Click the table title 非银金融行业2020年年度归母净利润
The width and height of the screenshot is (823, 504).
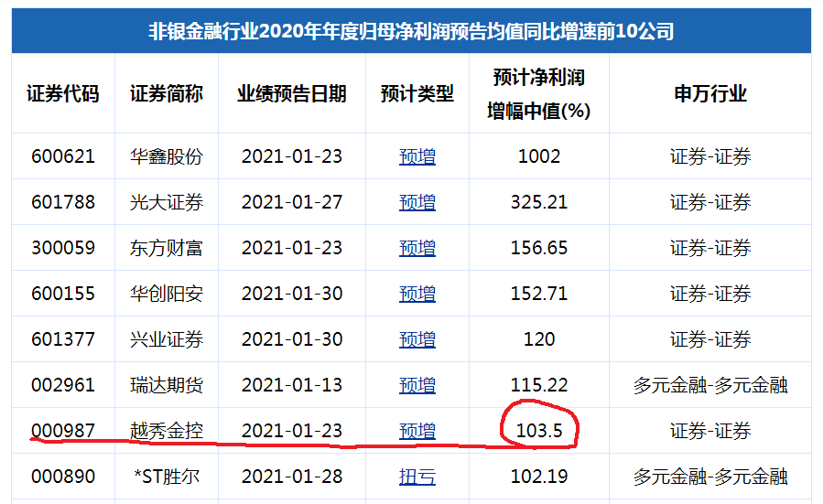412,31
